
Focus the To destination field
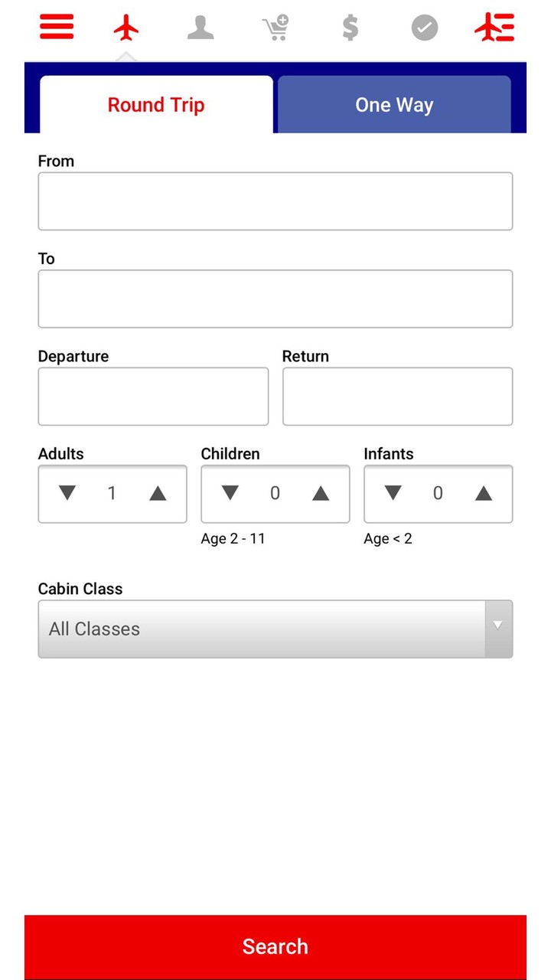[275, 299]
